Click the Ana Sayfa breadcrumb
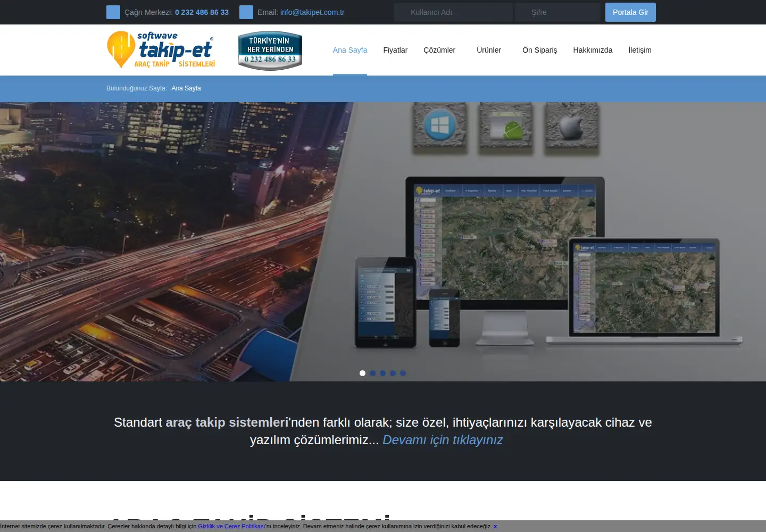 point(186,88)
